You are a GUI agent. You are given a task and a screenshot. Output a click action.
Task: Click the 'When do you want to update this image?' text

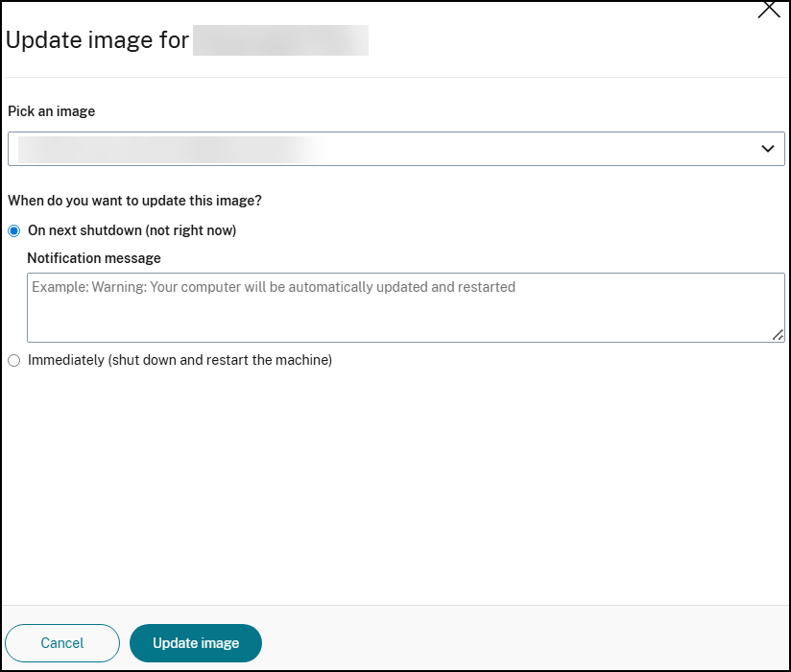pos(134,201)
